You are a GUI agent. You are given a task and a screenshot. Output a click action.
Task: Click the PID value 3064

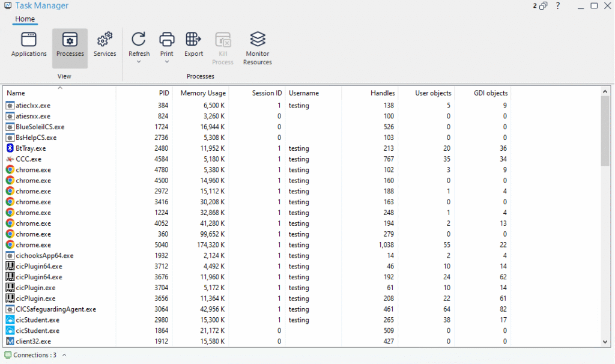click(161, 309)
